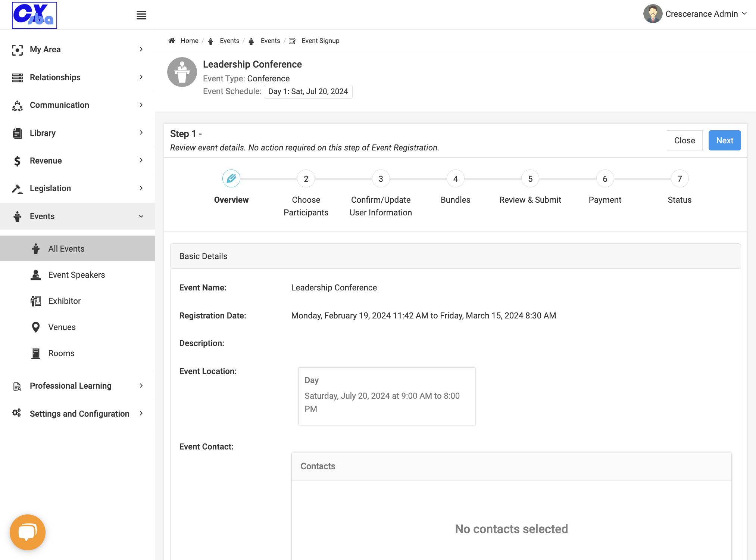Select step 2 Choose Participants
The height and width of the screenshot is (560, 756).
[306, 179]
